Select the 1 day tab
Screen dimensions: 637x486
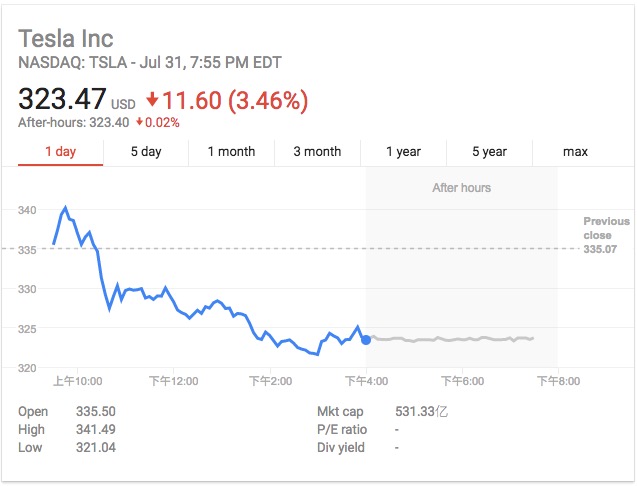pyautogui.click(x=60, y=152)
